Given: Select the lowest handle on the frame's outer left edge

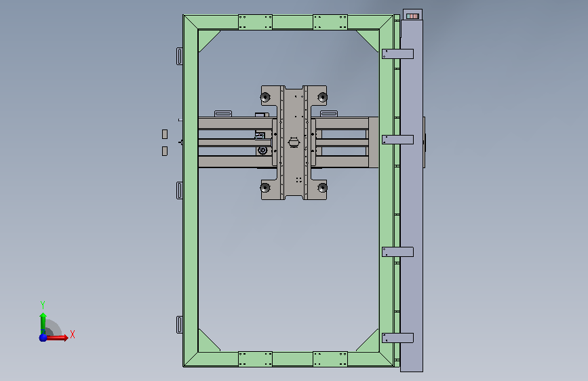Looking at the screenshot, I should point(180,325).
